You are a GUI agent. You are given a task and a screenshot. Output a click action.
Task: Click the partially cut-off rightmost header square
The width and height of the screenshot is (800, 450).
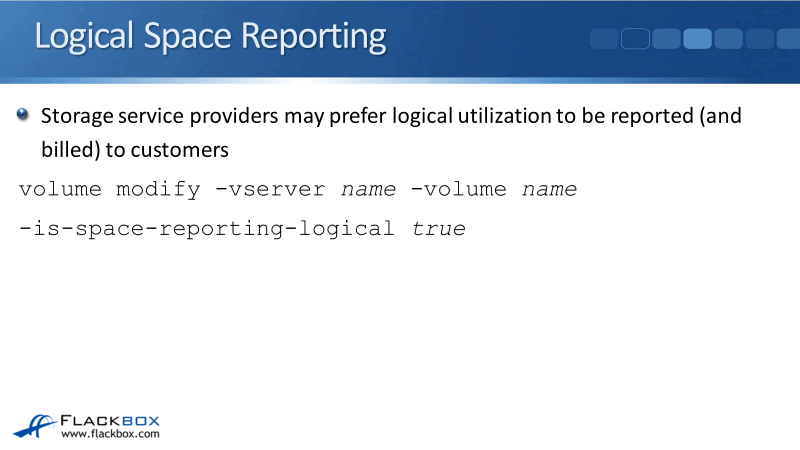(x=788, y=39)
